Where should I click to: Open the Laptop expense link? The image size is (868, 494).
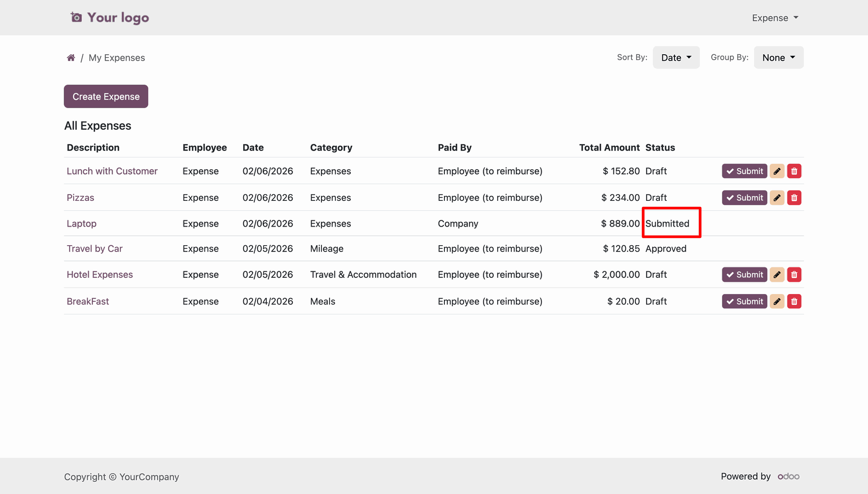click(81, 223)
